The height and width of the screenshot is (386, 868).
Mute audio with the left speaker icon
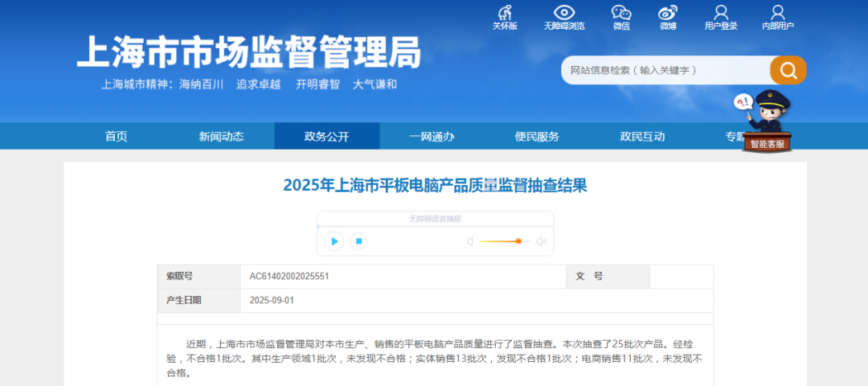(470, 241)
